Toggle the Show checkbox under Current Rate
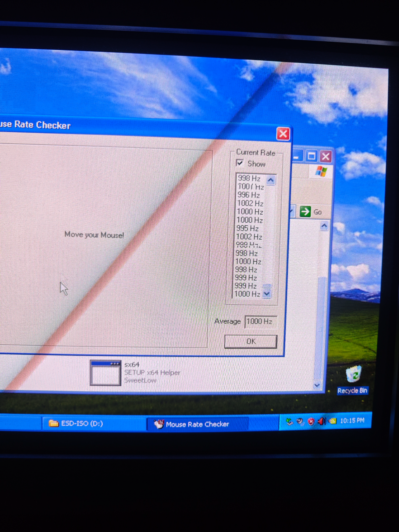Image resolution: width=399 pixels, height=532 pixels. 240,163
